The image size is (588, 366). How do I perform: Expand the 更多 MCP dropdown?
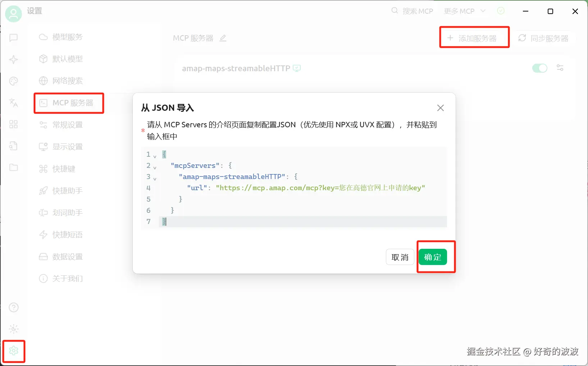(465, 11)
